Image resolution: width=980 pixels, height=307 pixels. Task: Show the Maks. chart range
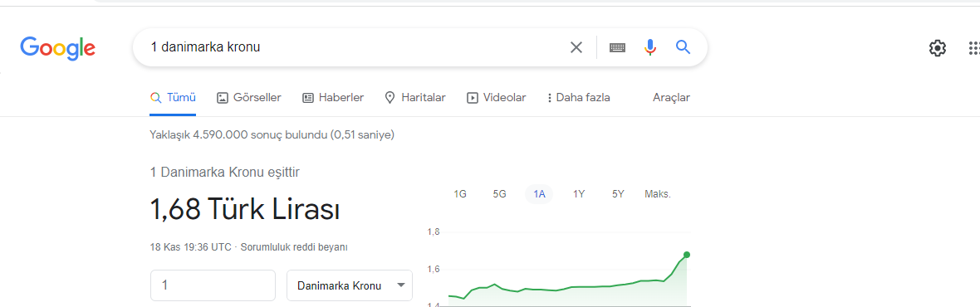658,194
